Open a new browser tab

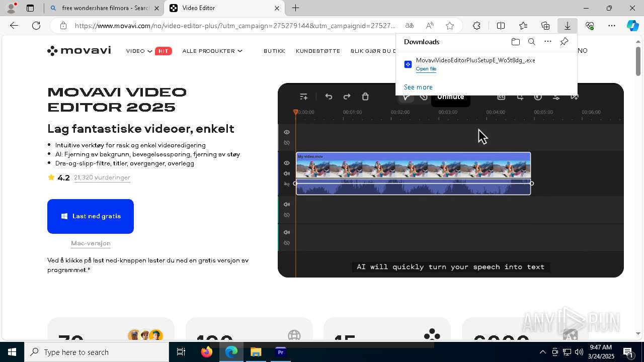[x=296, y=8]
